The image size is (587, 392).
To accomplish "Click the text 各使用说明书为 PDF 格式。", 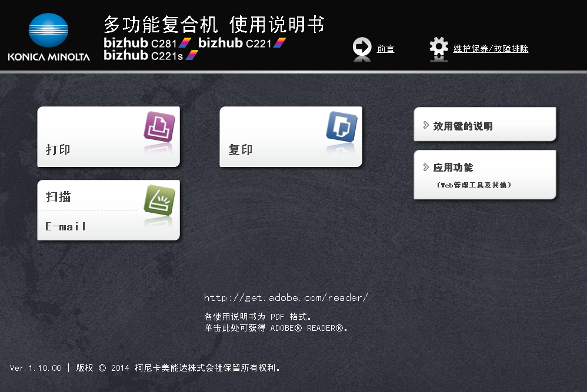I will [x=258, y=317].
